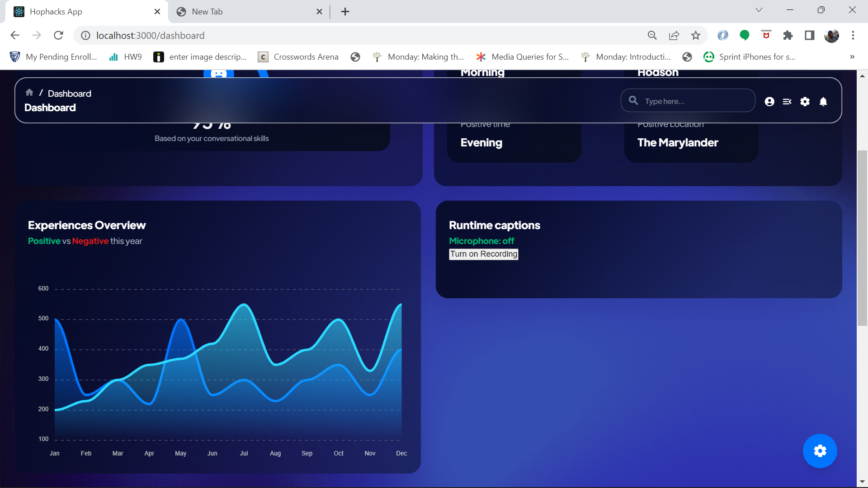Open settings gear icon in navbar
The image size is (868, 488).
tap(805, 102)
